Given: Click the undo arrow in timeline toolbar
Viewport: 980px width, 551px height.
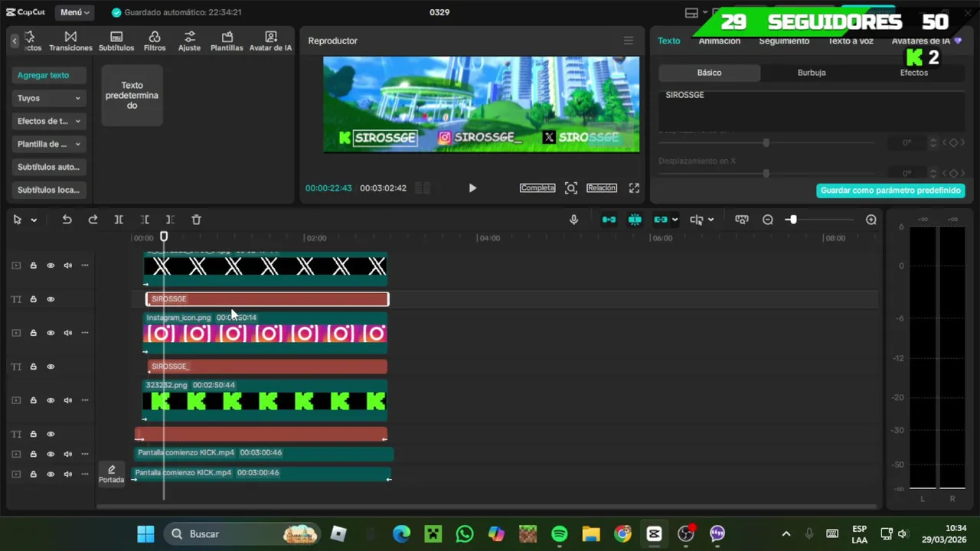Looking at the screenshot, I should click(x=67, y=220).
